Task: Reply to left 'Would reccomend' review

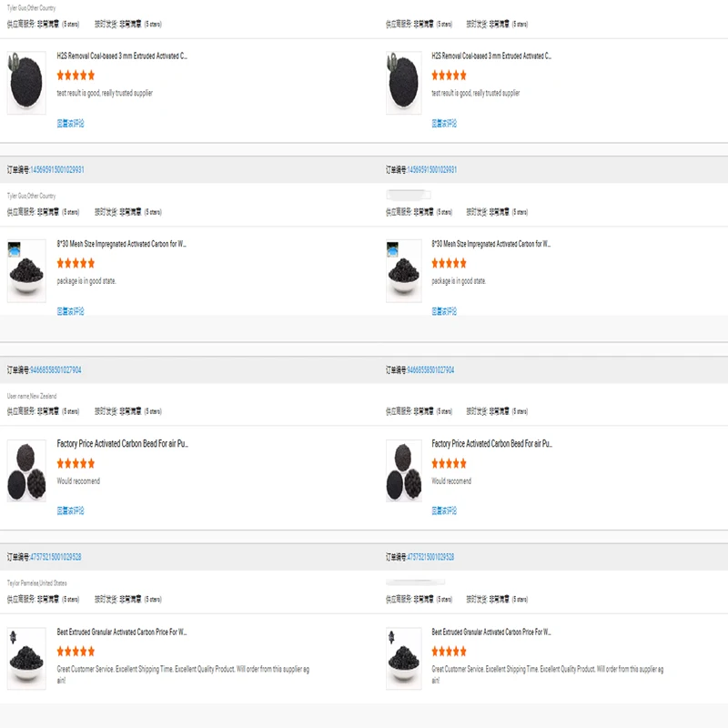Action: point(70,511)
